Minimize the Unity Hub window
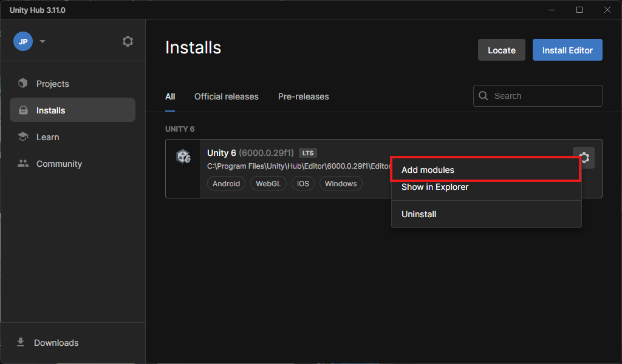The width and height of the screenshot is (622, 364). [x=552, y=10]
